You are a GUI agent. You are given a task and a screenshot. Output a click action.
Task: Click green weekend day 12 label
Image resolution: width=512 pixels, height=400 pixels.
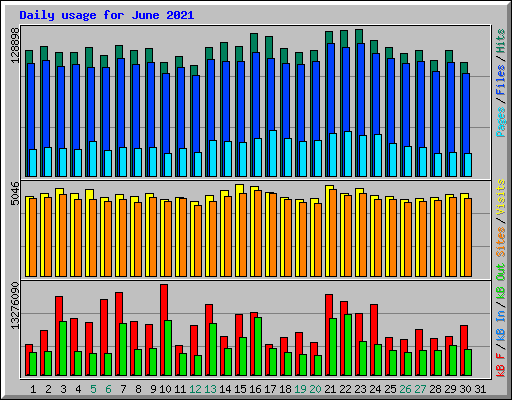(195, 389)
